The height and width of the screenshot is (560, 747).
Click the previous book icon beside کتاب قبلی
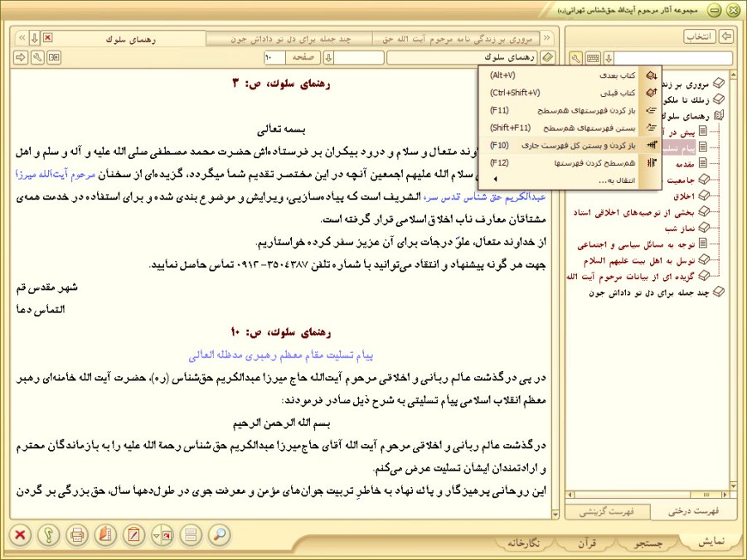[652, 93]
